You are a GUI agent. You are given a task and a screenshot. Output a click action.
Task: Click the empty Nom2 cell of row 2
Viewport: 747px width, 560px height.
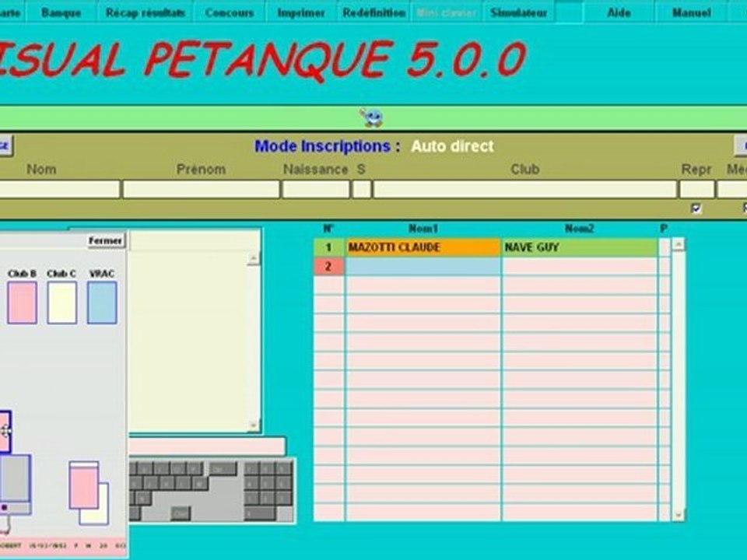click(x=579, y=266)
